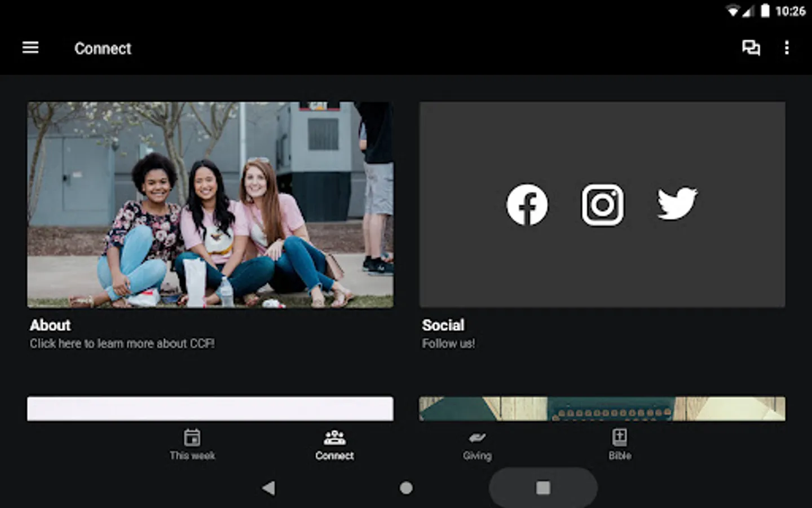Open the chat messages icon
Image resolution: width=812 pixels, height=508 pixels.
click(x=751, y=48)
